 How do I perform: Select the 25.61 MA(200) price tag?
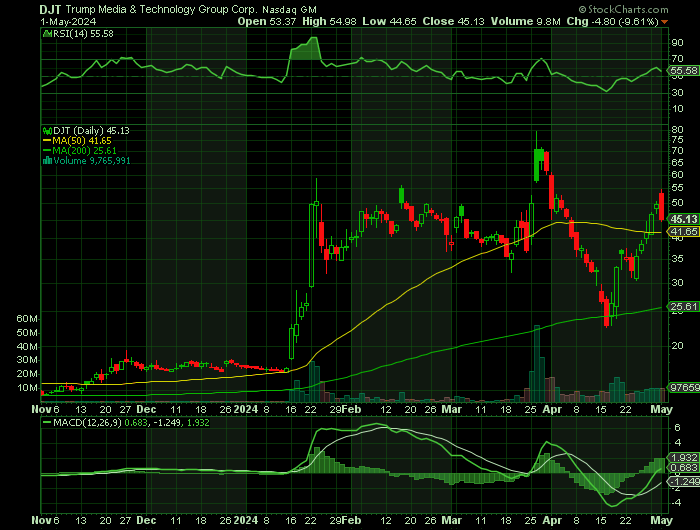point(684,307)
